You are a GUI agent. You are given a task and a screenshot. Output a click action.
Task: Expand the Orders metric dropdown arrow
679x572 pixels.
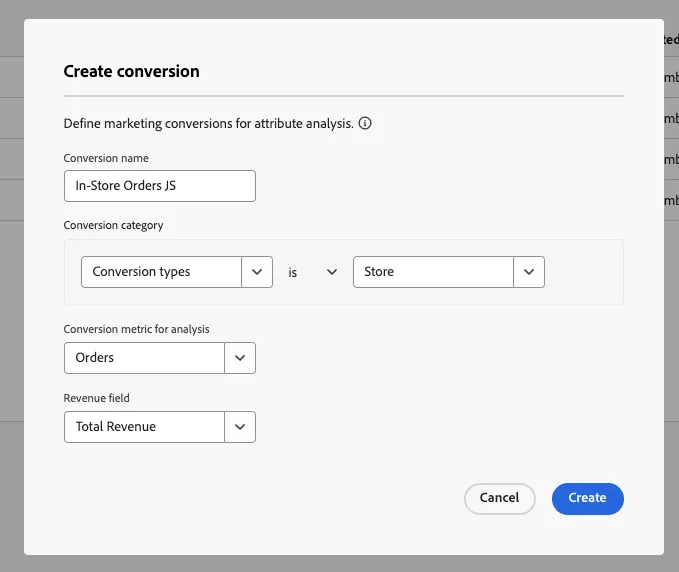click(x=240, y=358)
